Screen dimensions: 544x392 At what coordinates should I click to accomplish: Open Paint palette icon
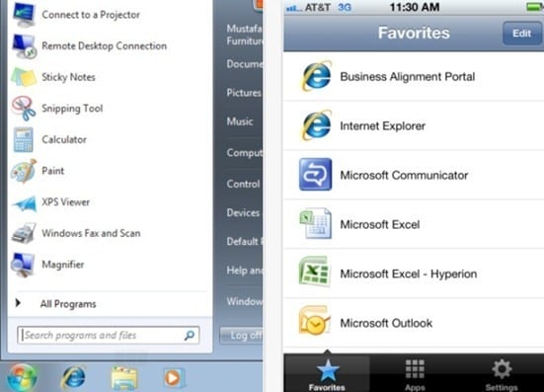click(x=24, y=171)
